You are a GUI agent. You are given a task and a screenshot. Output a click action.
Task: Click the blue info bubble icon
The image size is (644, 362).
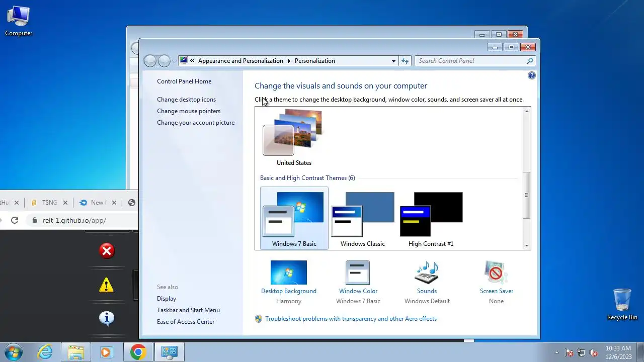point(106,318)
